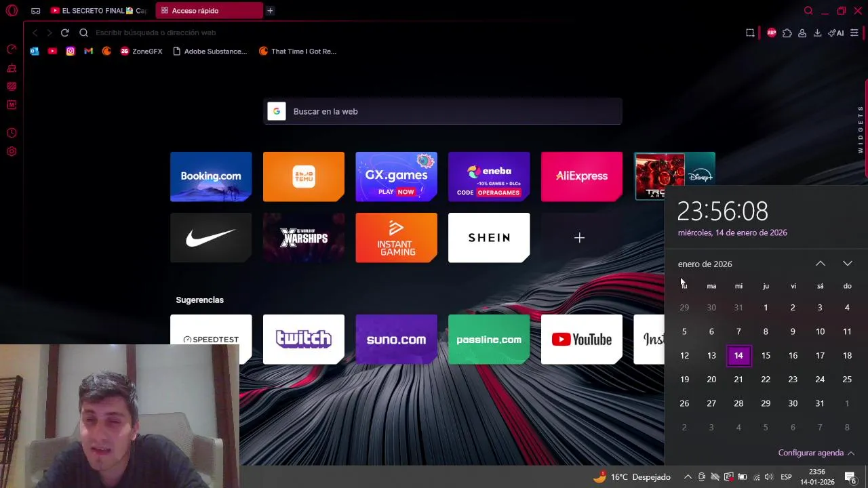Add a new speed dial site
868x488 pixels.
579,238
